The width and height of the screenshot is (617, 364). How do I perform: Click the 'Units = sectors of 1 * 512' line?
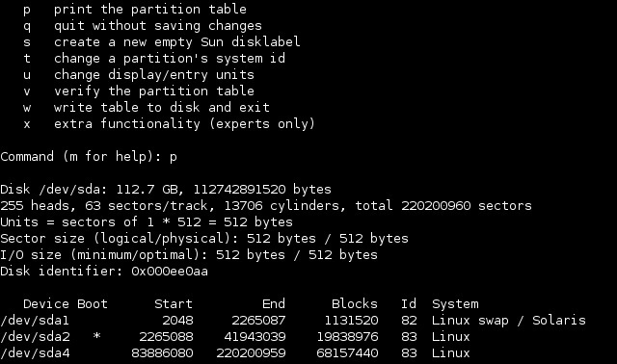click(147, 222)
